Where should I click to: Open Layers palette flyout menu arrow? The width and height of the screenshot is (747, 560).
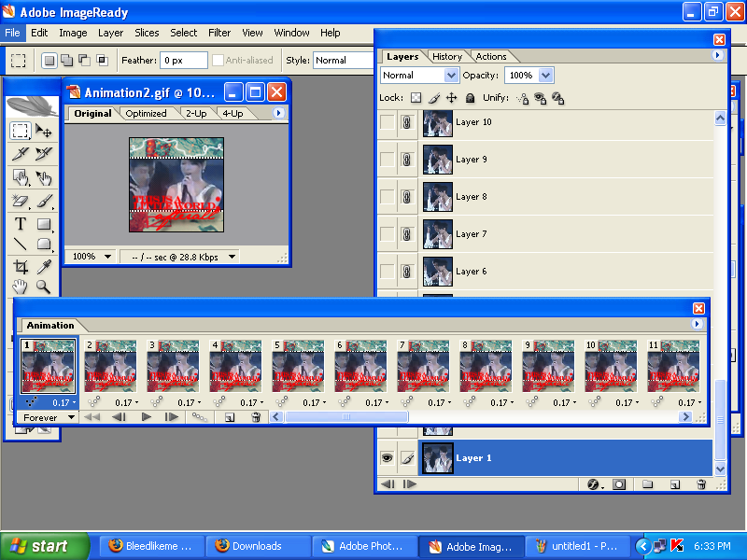tap(717, 55)
